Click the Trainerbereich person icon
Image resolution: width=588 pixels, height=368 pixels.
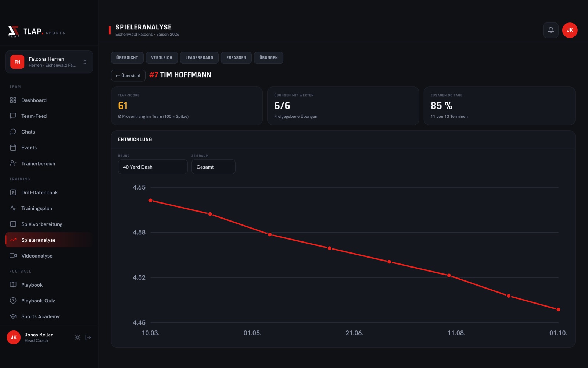[13, 163]
